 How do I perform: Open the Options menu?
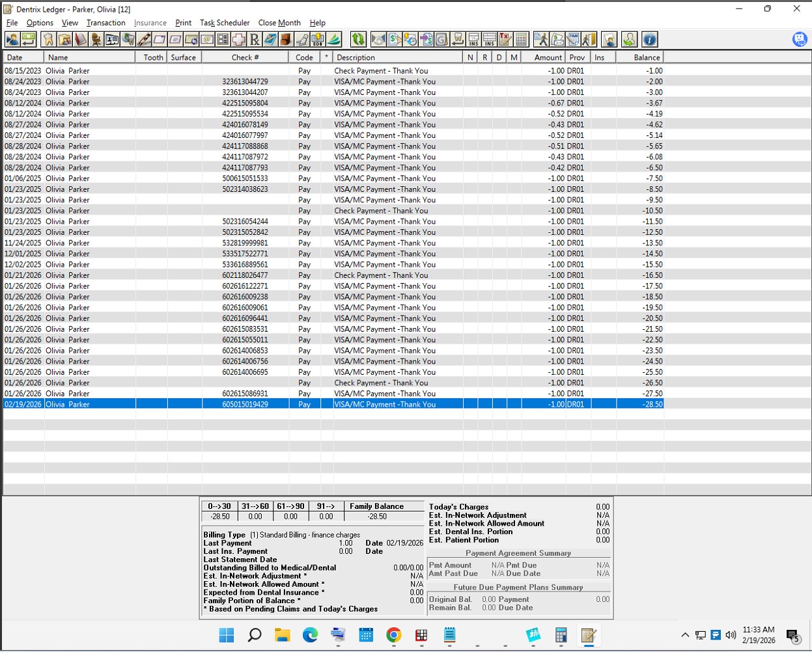(x=40, y=23)
